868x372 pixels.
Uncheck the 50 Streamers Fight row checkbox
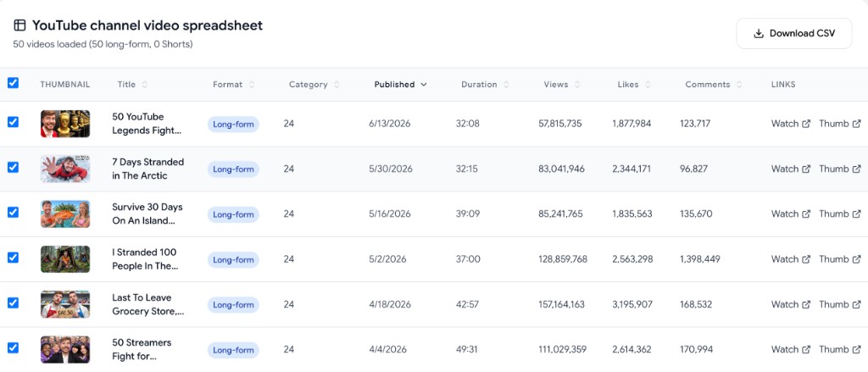[13, 347]
